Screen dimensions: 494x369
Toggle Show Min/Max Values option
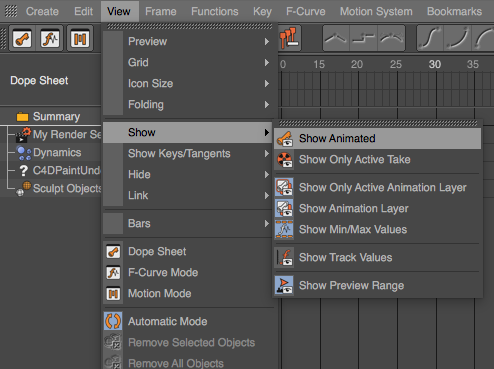377,229
